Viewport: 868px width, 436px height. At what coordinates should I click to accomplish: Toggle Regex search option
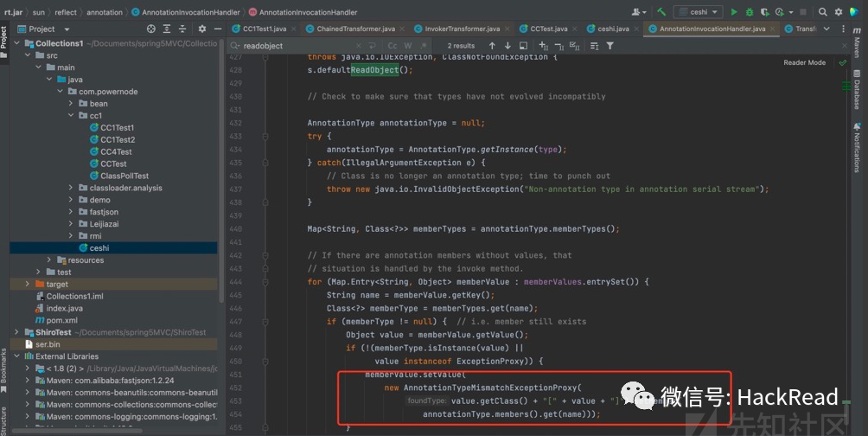pyautogui.click(x=424, y=46)
